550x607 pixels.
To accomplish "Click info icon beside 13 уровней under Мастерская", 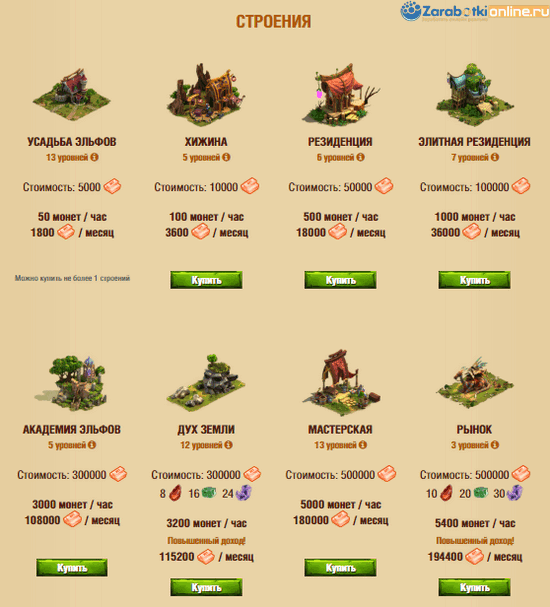I will 363,445.
